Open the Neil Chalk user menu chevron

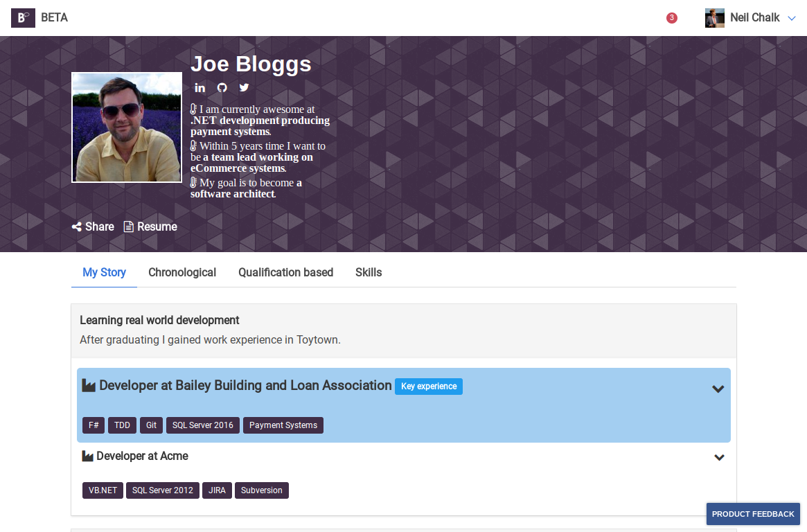[x=792, y=18]
